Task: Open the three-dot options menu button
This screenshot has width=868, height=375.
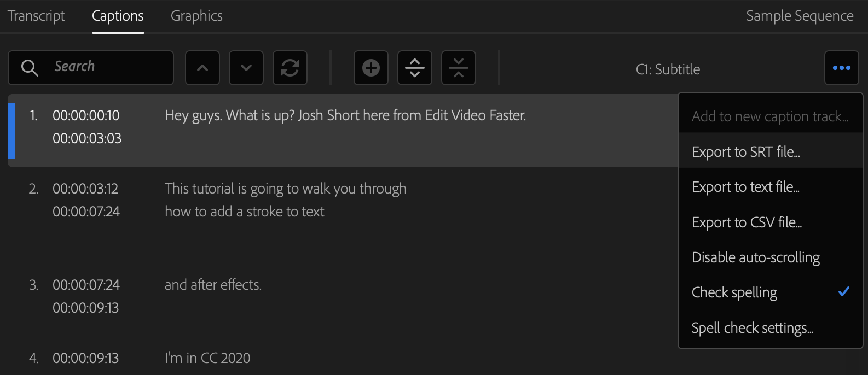Action: tap(841, 68)
